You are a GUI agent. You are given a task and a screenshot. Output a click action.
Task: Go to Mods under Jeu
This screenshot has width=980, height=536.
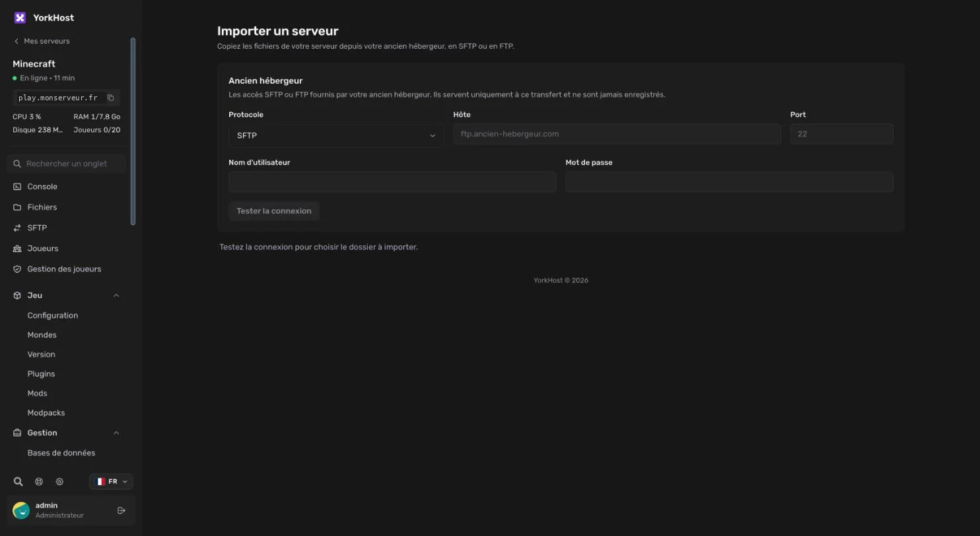pos(37,393)
